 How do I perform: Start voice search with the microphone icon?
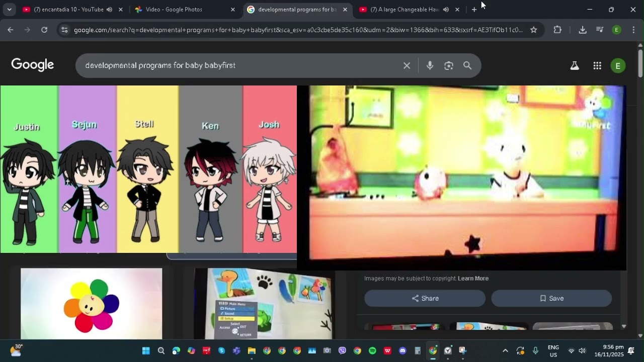pyautogui.click(x=430, y=65)
